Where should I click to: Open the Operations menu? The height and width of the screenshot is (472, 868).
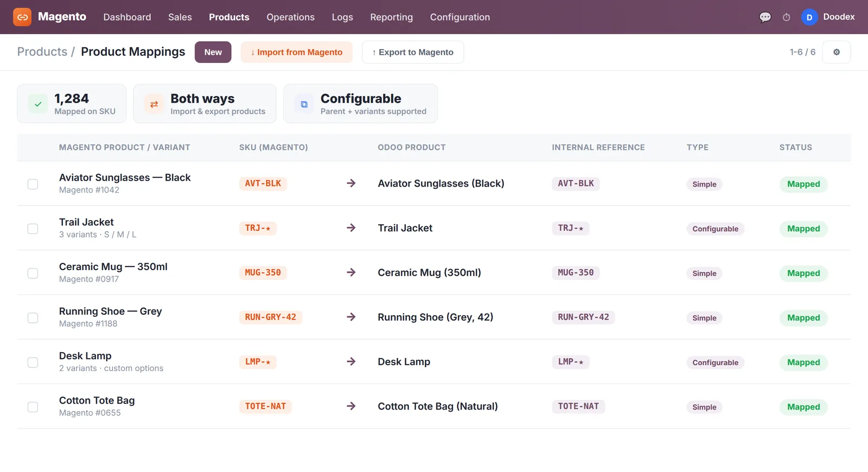(x=290, y=17)
